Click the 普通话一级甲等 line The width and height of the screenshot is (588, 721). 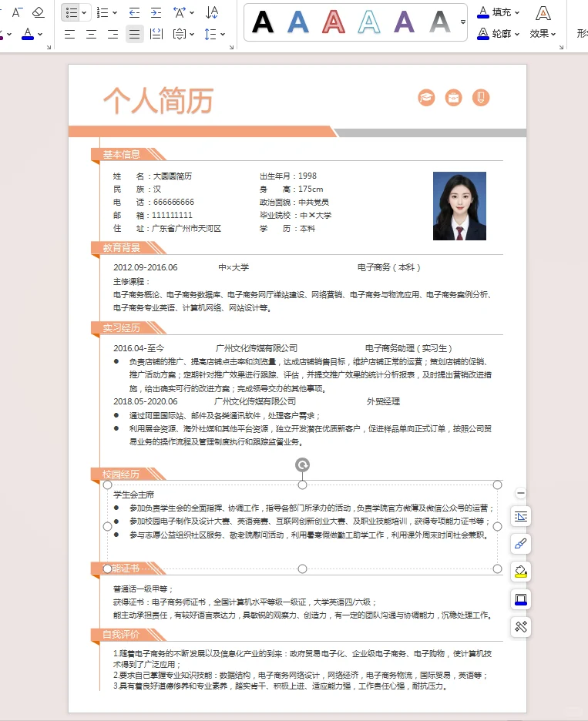click(x=143, y=589)
